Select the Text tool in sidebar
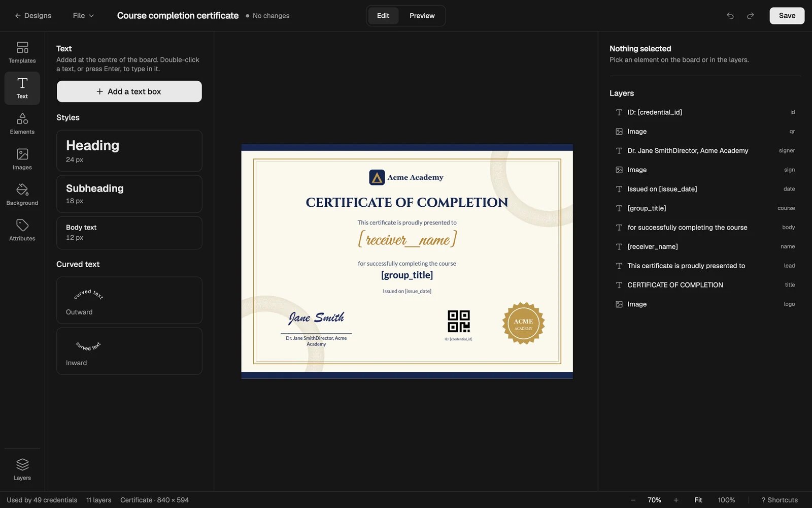Image resolution: width=812 pixels, height=508 pixels. (x=22, y=88)
